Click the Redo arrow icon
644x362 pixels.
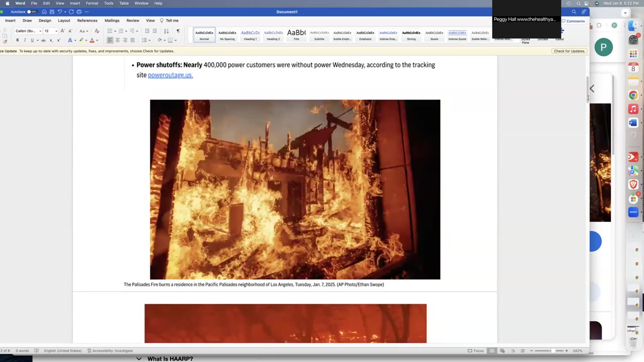[71, 12]
